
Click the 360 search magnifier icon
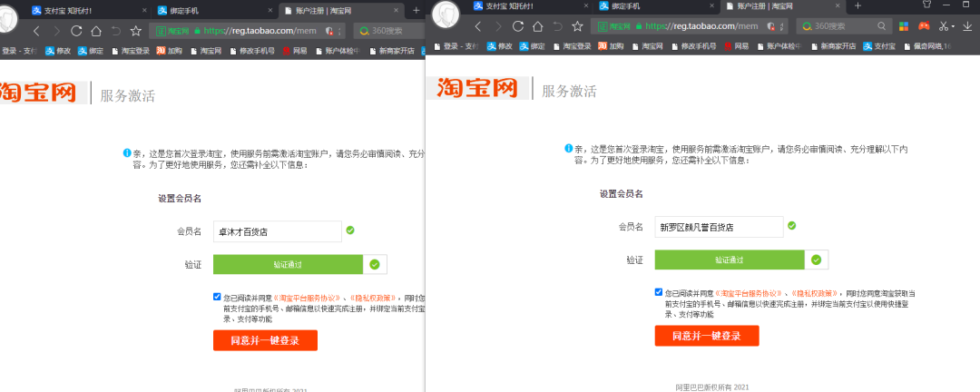(881, 26)
